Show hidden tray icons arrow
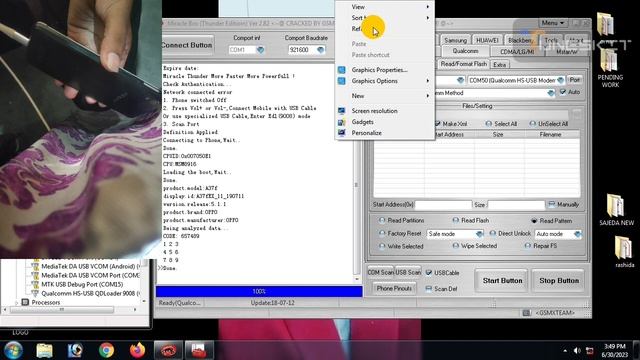Viewport: 640px width, 360px height. 565,351
